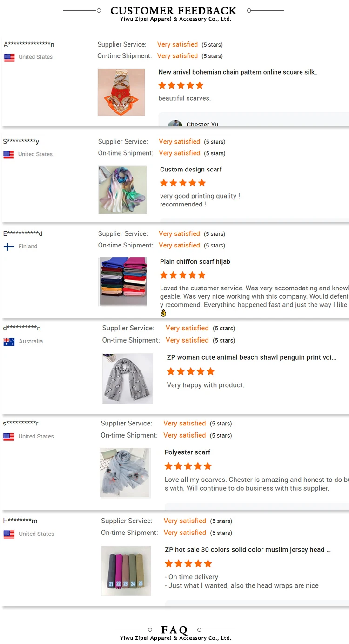Click the five-star rating under Custom design scarf
The width and height of the screenshot is (349, 644).
pos(182,183)
